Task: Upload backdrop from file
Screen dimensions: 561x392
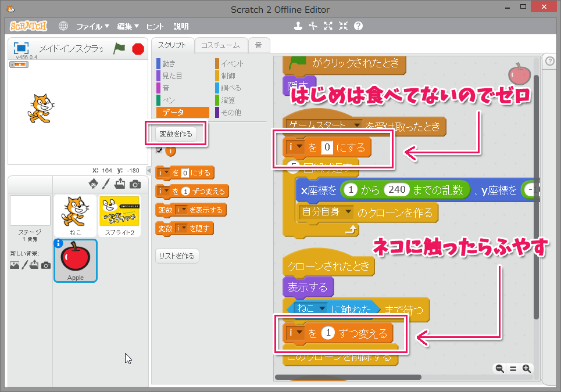Action: click(x=34, y=265)
